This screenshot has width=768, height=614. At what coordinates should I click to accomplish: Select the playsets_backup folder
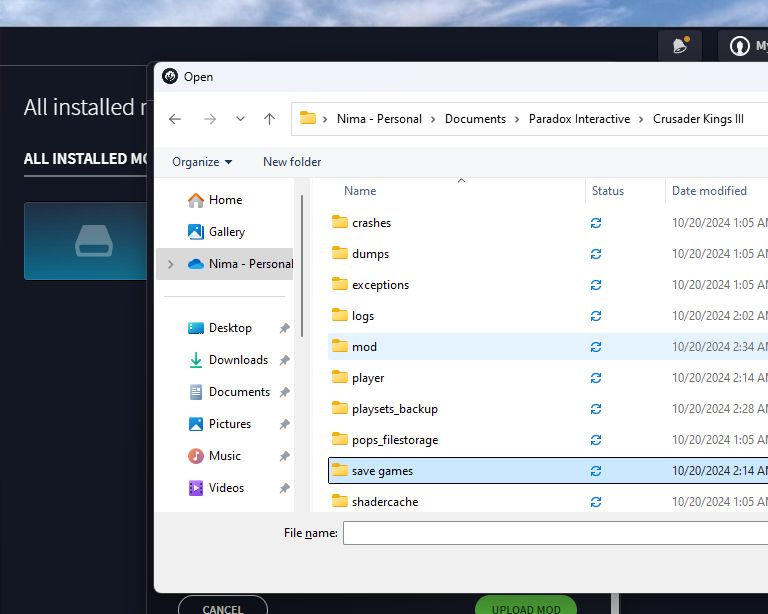coord(394,409)
